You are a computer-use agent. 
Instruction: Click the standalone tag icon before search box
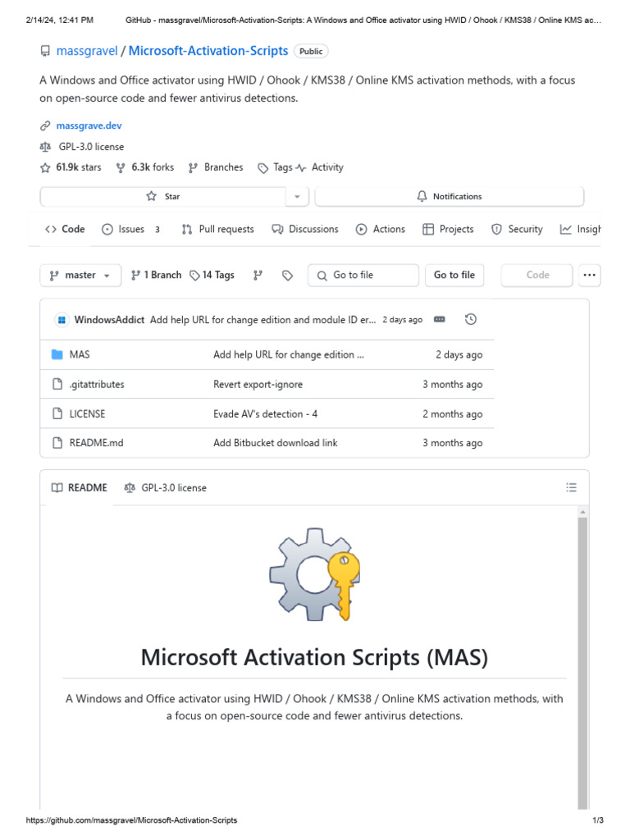click(x=288, y=276)
